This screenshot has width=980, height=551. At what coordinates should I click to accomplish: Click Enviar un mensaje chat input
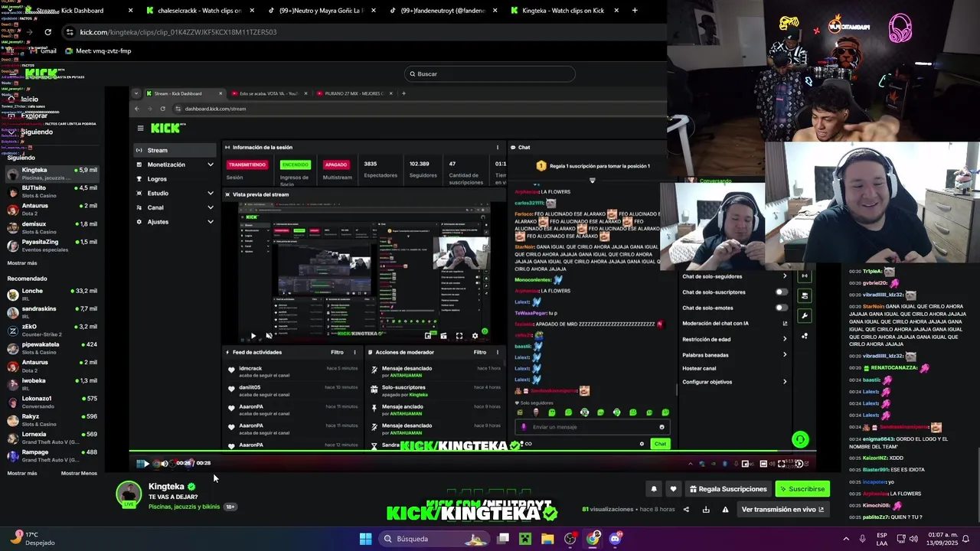click(593, 427)
